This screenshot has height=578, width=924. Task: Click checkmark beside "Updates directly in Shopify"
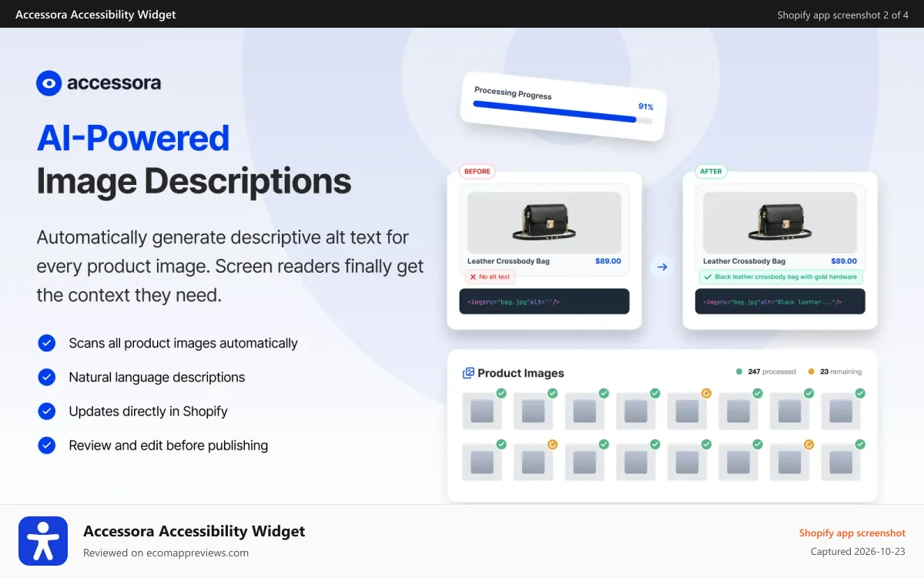(47, 411)
